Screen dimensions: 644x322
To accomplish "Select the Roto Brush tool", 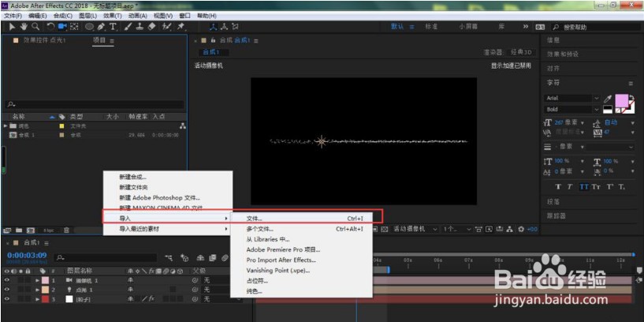I will 167,27.
